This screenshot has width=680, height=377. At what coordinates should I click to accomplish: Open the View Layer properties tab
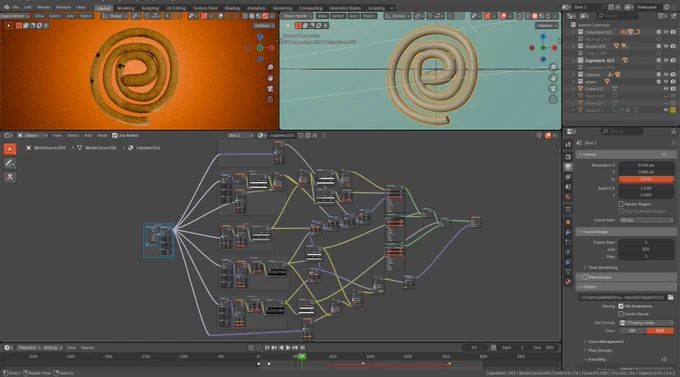tap(568, 177)
